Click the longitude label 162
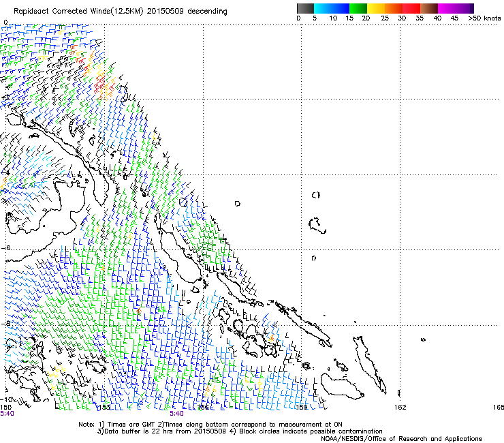The image size is (504, 443). pyautogui.click(x=400, y=408)
